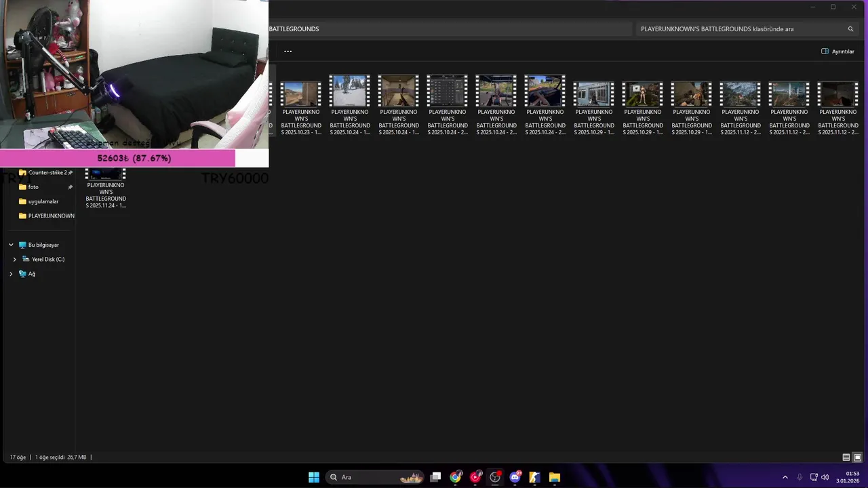Viewport: 868px width, 488px height.
Task: Open OBS Studio from taskbar
Action: (x=495, y=477)
